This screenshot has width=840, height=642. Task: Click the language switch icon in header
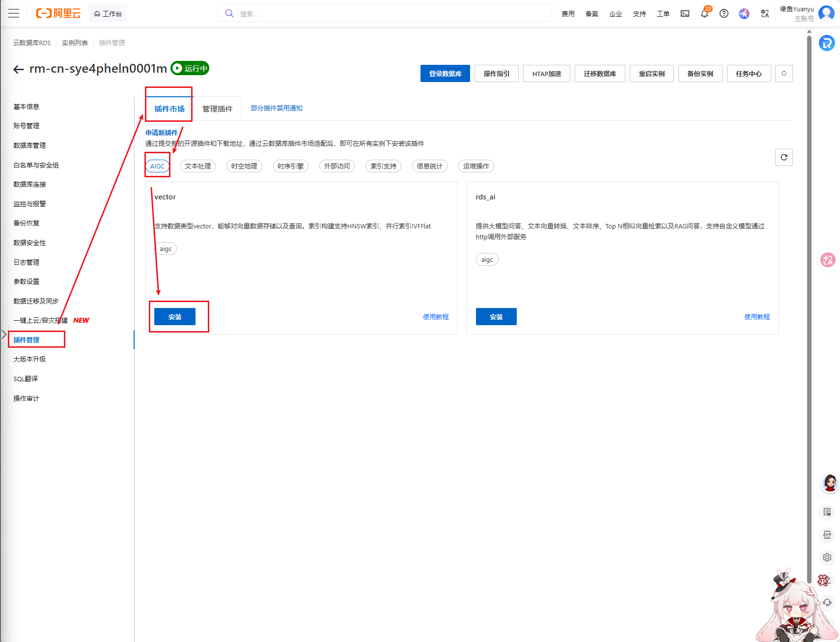click(x=764, y=14)
